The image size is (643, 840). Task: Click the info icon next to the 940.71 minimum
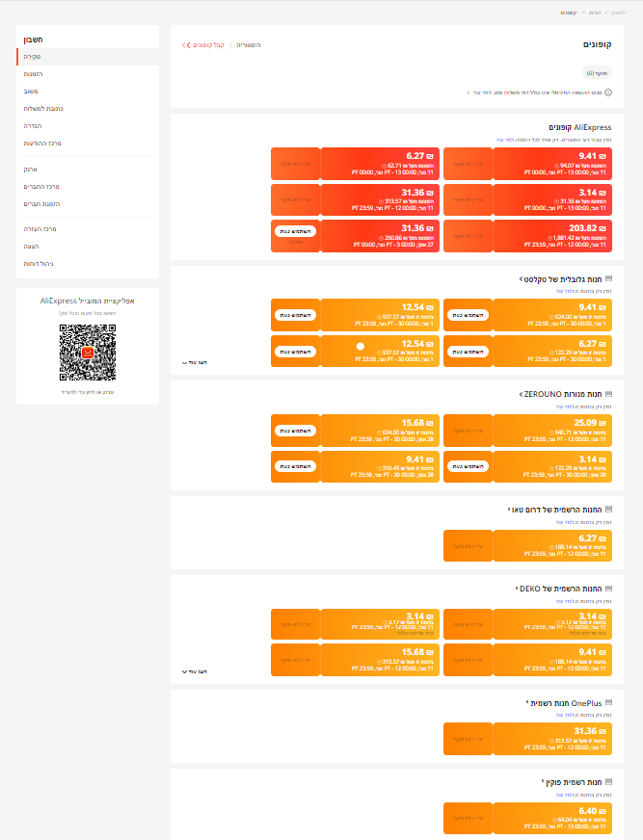(x=551, y=433)
